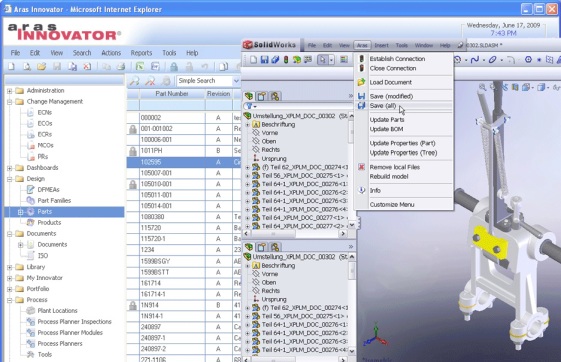Click the Remove local Files red icon

click(x=361, y=167)
